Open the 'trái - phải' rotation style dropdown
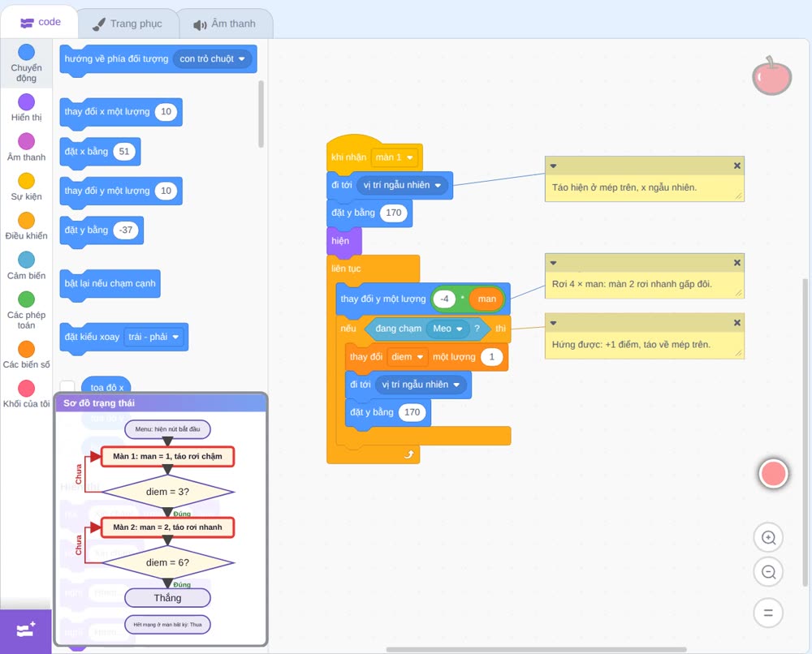812x654 pixels. tap(153, 337)
